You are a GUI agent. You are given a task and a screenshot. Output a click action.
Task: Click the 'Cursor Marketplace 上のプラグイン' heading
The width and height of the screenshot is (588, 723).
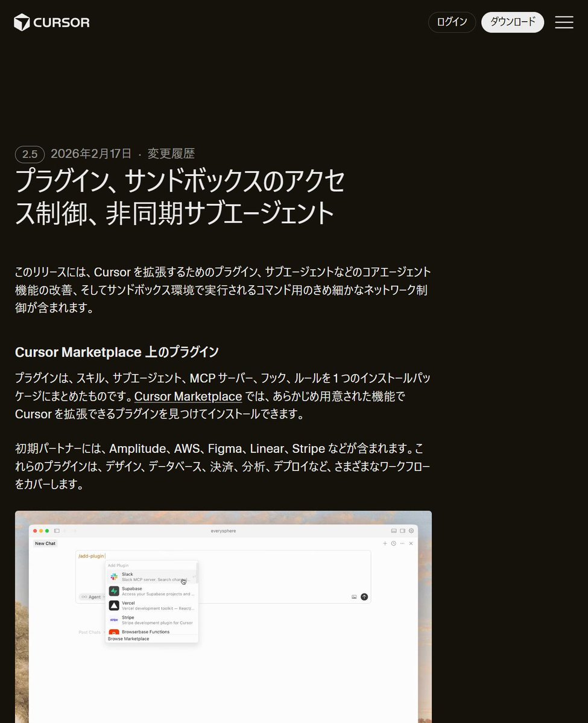pyautogui.click(x=116, y=352)
